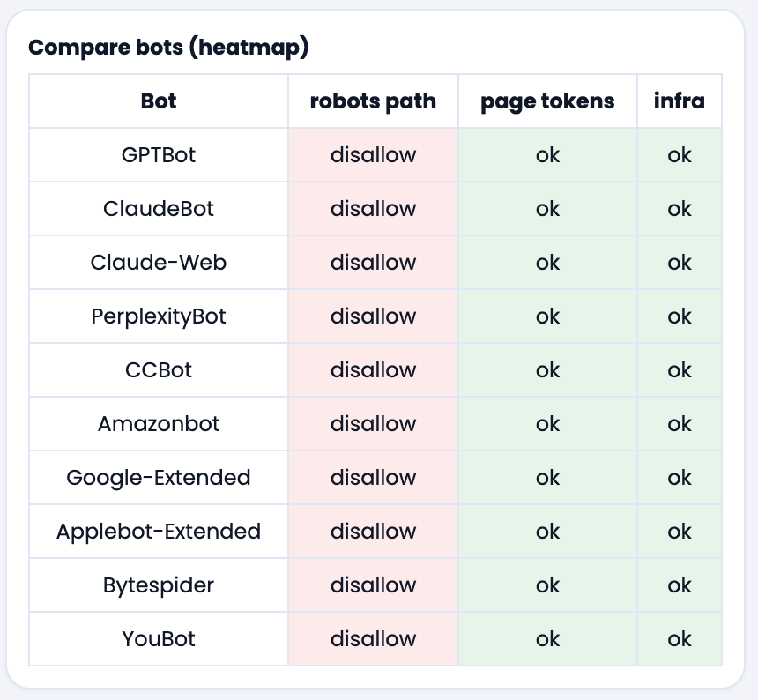Screen dimensions: 758x700
Task: Click the "infra" column header
Action: (x=680, y=101)
